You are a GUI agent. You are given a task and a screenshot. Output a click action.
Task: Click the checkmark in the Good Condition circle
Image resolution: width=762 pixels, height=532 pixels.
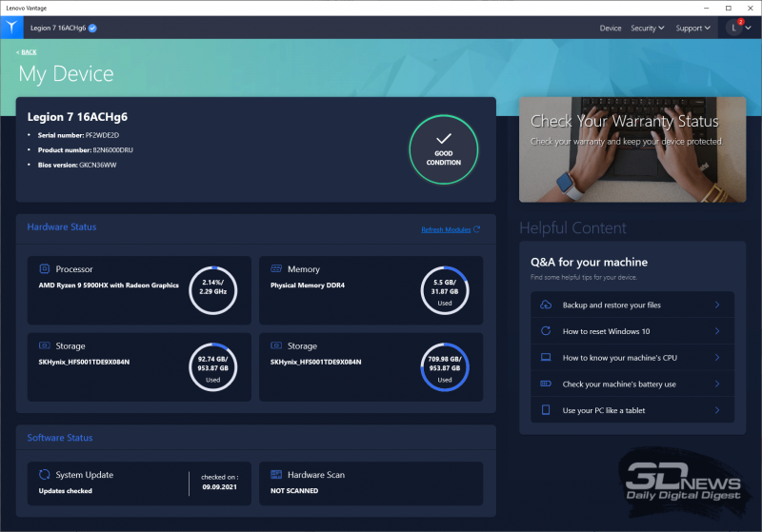pos(444,138)
